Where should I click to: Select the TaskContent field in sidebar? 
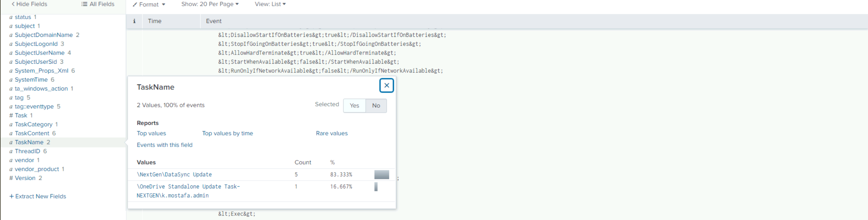coord(32,133)
